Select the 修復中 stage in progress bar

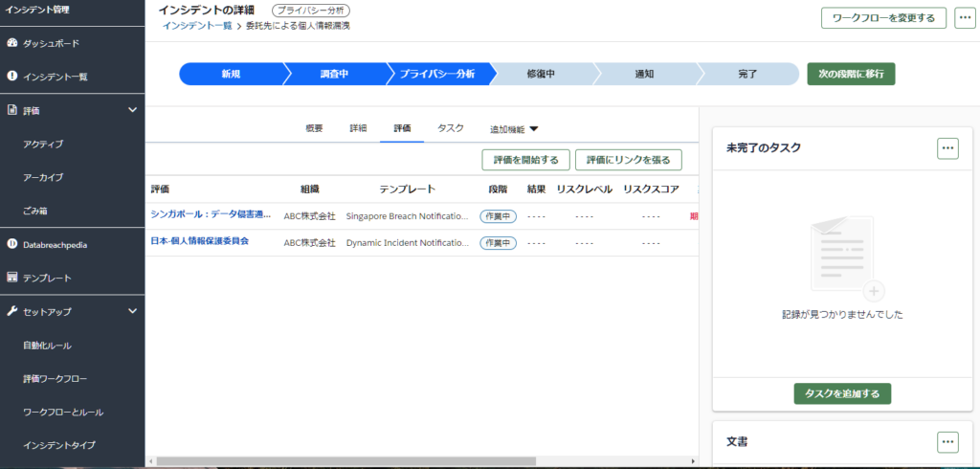click(540, 75)
